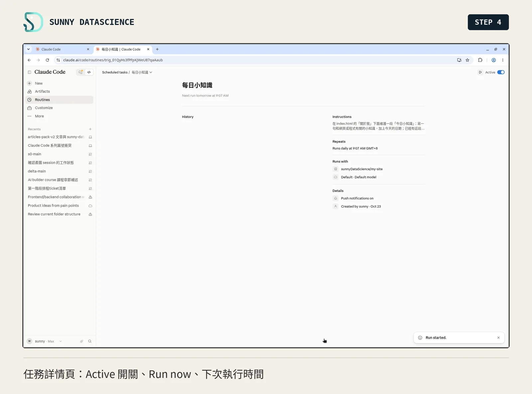The height and width of the screenshot is (394, 532).
Task: Expand the More menu
Action: pyautogui.click(x=60, y=116)
